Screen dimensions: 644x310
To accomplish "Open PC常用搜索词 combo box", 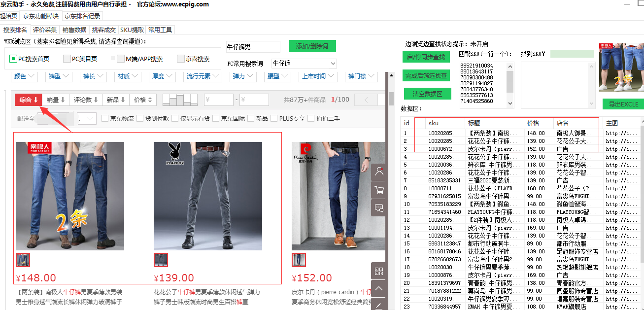I will (304, 63).
